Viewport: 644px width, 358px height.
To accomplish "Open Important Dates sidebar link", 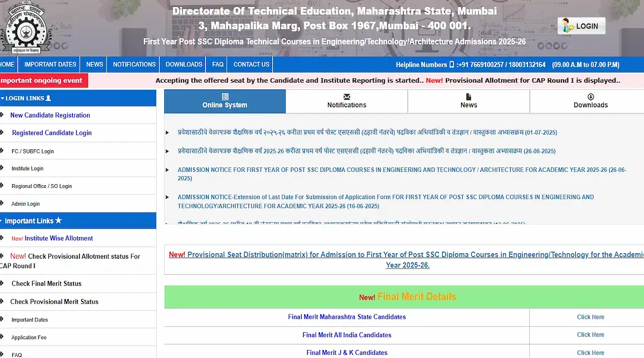I will click(x=30, y=320).
